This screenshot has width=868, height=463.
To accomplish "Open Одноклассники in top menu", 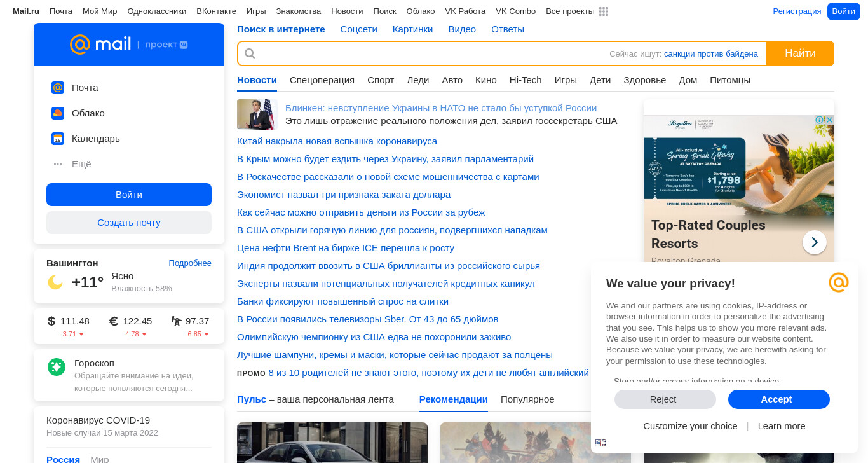I will tap(157, 11).
